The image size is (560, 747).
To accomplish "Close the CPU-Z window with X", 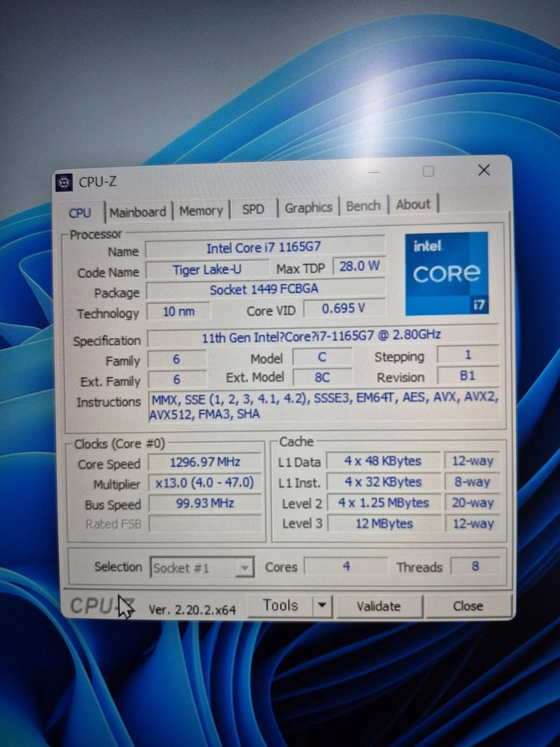I will [x=484, y=170].
